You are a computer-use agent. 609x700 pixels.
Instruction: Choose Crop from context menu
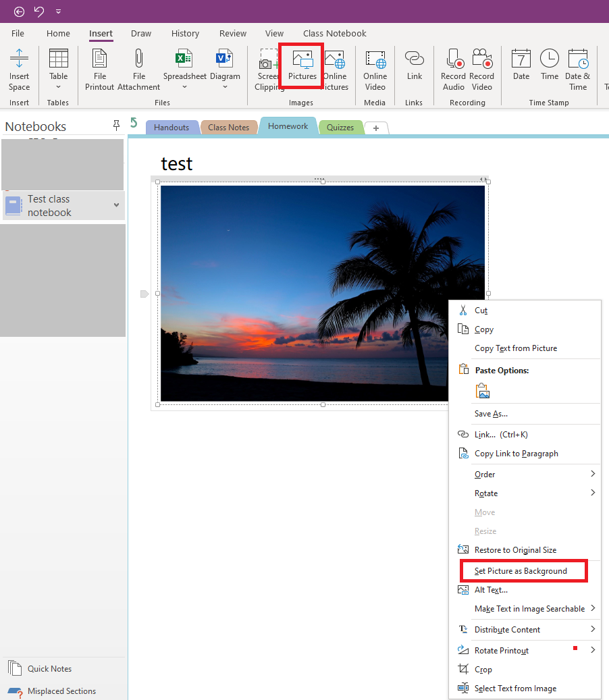(x=525, y=670)
